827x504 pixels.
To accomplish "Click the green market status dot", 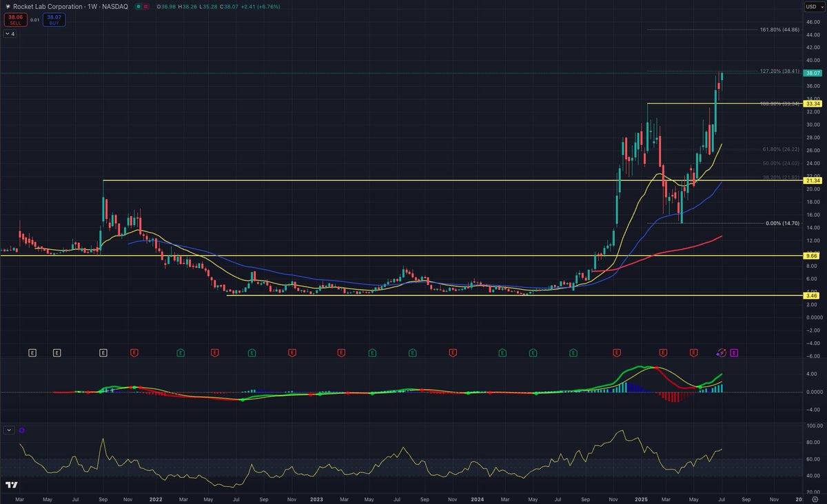I will point(139,6).
